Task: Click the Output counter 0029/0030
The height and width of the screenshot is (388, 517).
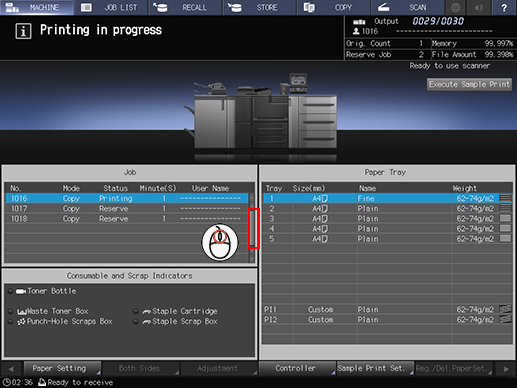Action: click(438, 21)
